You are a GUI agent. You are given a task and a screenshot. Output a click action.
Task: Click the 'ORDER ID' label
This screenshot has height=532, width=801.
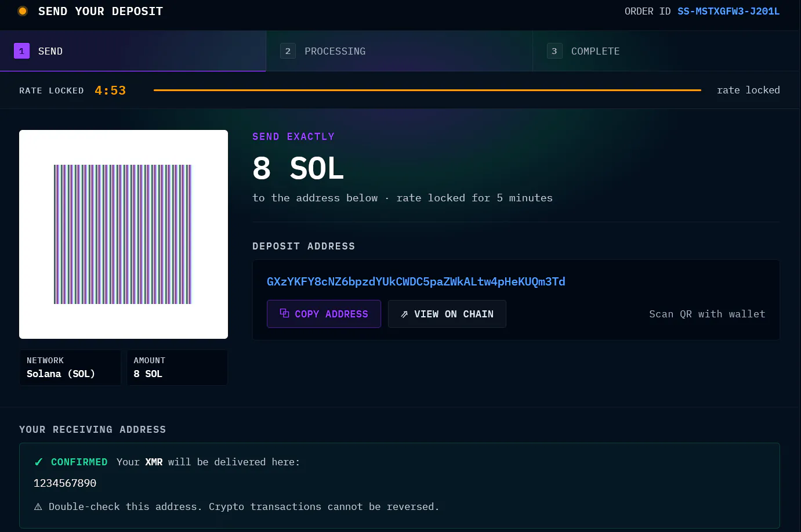(648, 11)
